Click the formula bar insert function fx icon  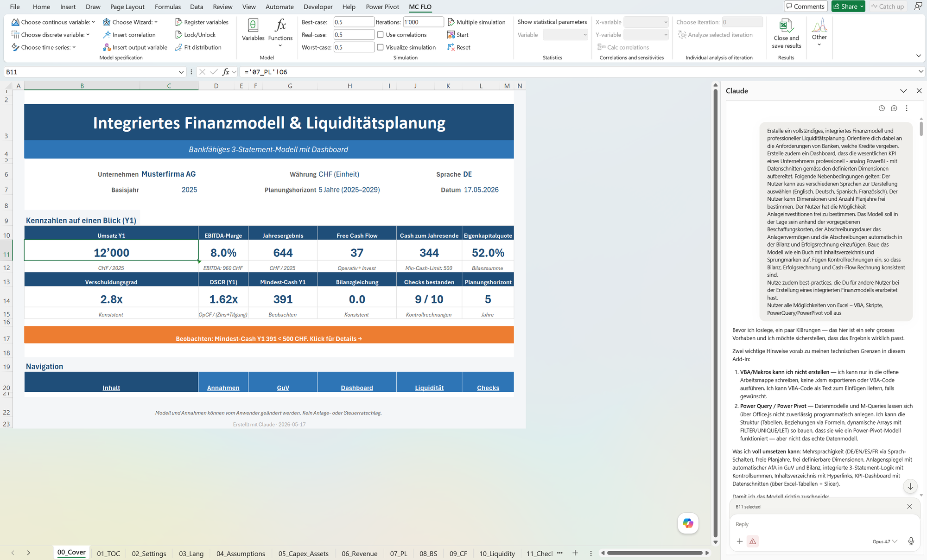click(226, 72)
